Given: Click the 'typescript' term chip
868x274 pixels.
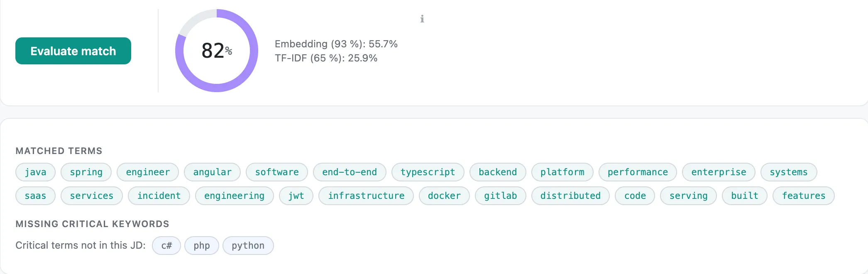Looking at the screenshot, I should pos(428,172).
